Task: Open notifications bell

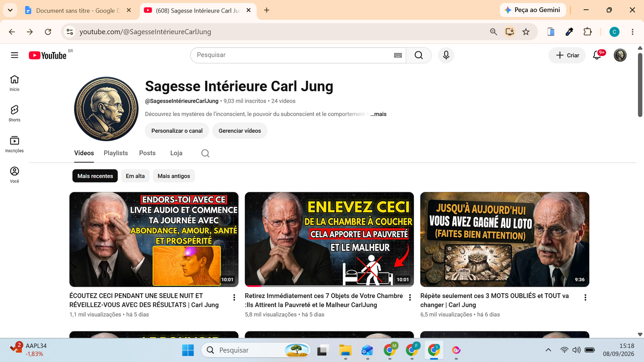Action: click(x=597, y=55)
